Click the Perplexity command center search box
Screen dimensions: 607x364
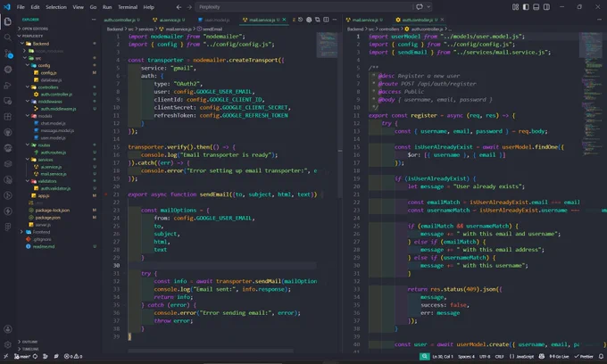click(x=303, y=7)
